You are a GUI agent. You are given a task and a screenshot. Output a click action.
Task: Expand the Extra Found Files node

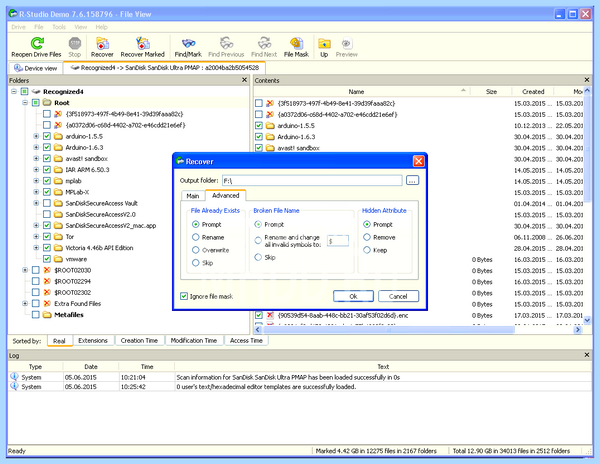pos(25,304)
